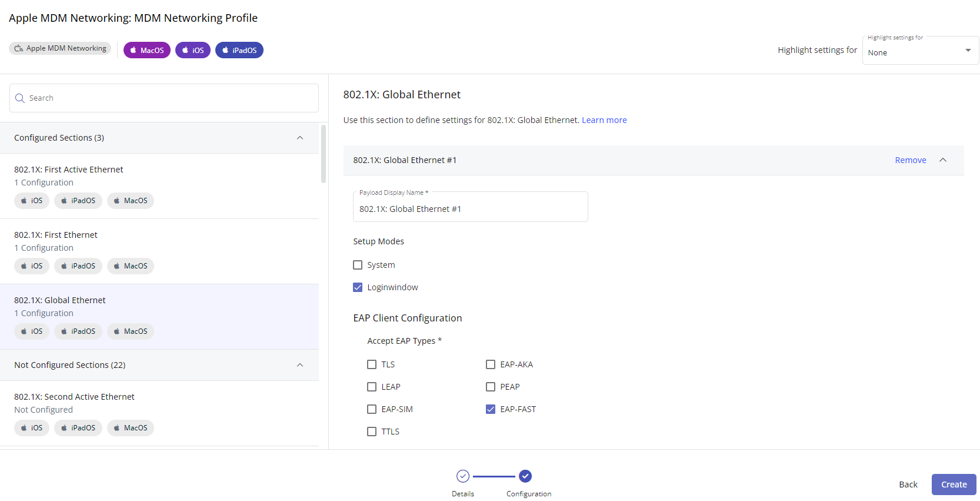Open 802.1X: Second Active Ethernet section
Image resolution: width=980 pixels, height=501 pixels.
(x=159, y=413)
